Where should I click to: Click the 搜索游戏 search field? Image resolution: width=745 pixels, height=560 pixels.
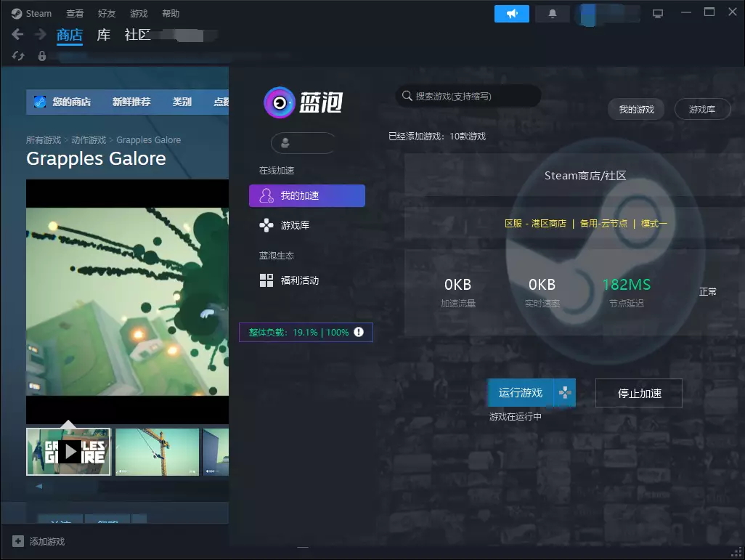[x=472, y=96]
